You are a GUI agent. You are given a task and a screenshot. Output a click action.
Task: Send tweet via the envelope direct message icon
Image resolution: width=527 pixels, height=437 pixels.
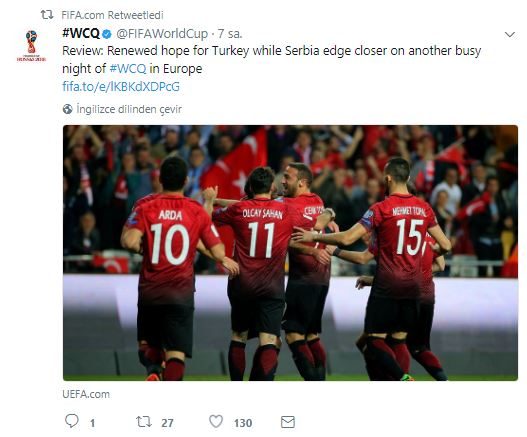(288, 422)
